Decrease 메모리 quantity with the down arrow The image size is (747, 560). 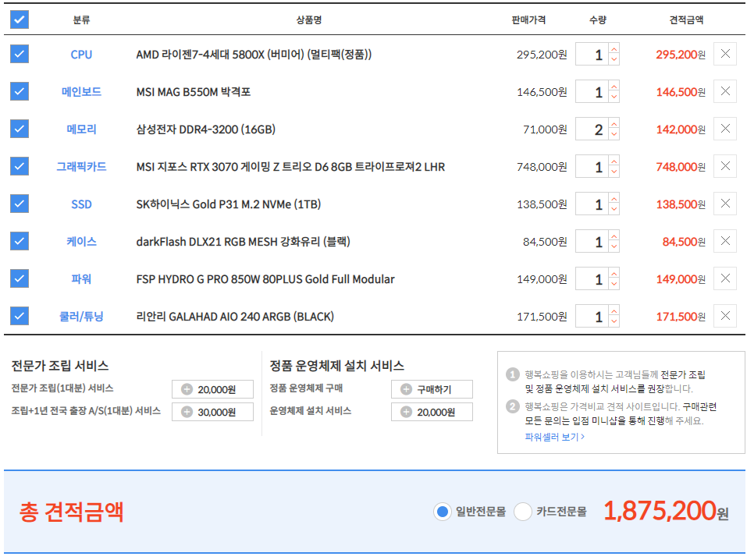coord(614,134)
